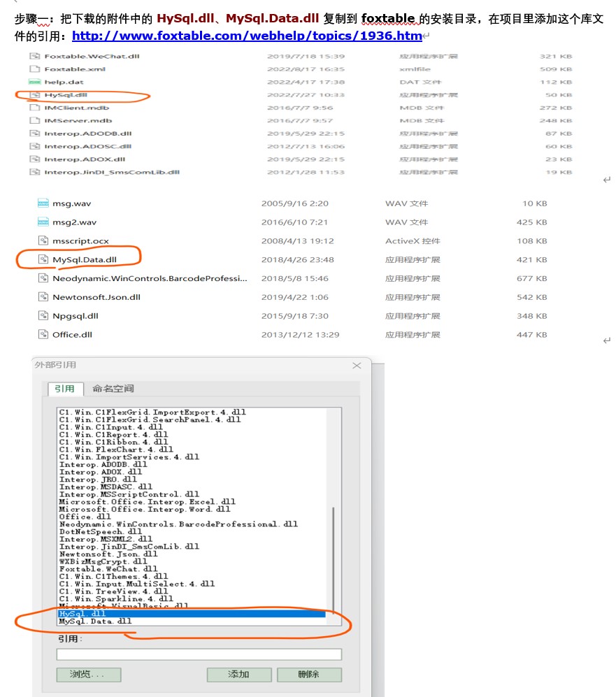Viewport: 616px width, 697px height.
Task: Click the msg2.wav audio file icon
Action: [43, 222]
